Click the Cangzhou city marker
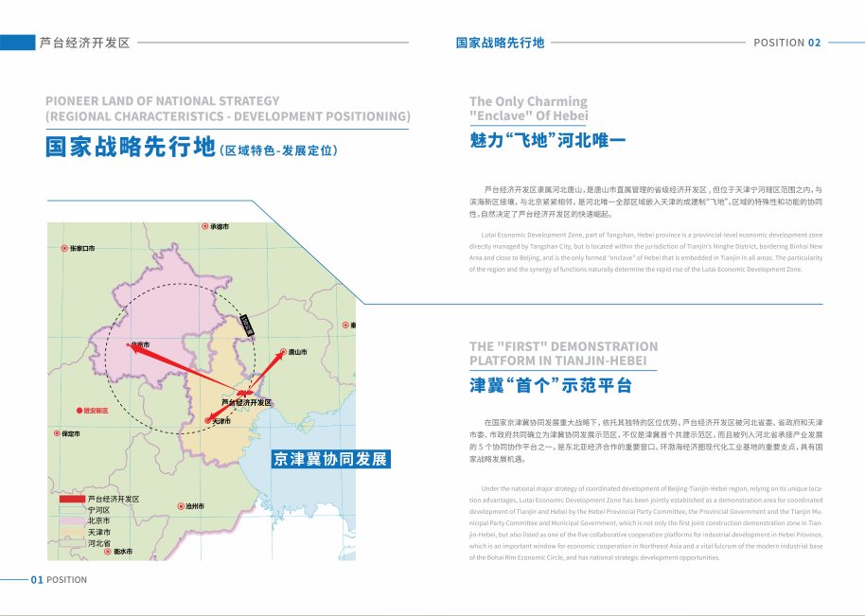The height and width of the screenshot is (616, 865). coord(181,505)
